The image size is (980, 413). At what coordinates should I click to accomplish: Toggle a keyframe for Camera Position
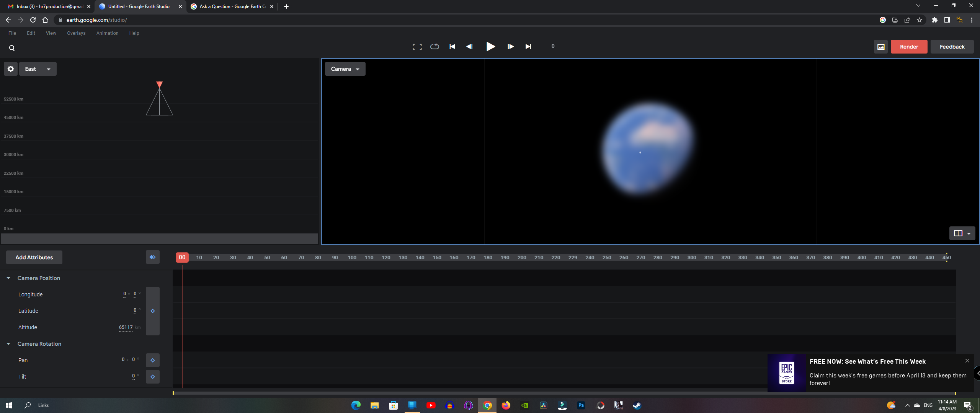point(153,311)
